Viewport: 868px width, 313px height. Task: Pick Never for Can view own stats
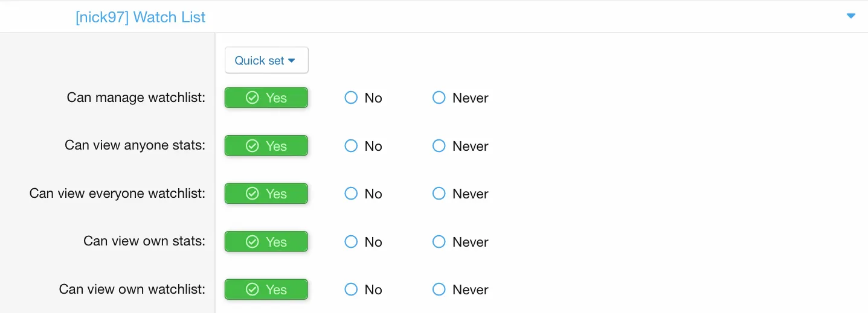click(439, 242)
